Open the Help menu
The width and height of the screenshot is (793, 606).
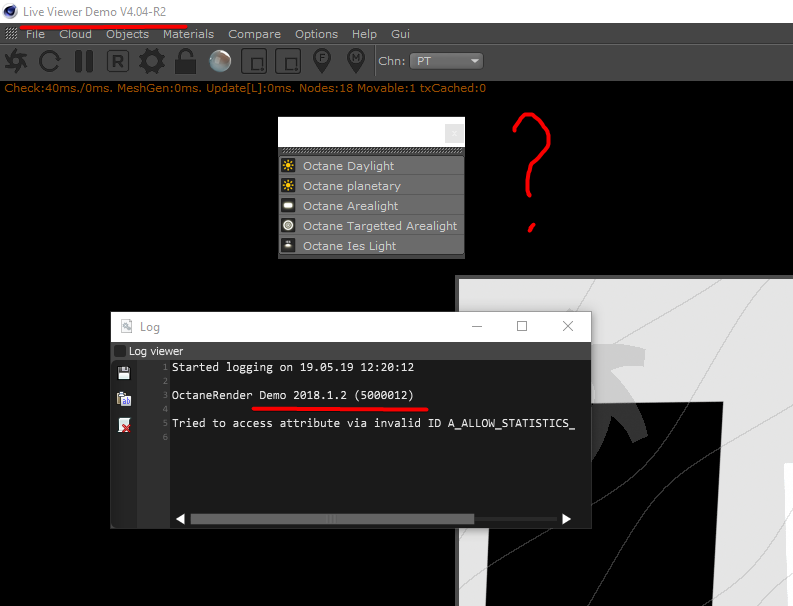tap(364, 34)
